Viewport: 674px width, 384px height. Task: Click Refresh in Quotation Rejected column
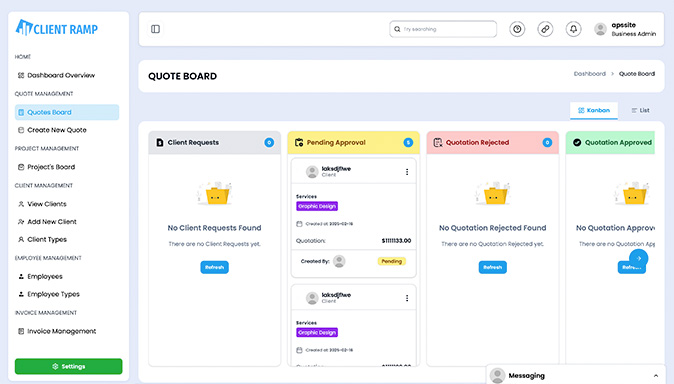click(493, 267)
